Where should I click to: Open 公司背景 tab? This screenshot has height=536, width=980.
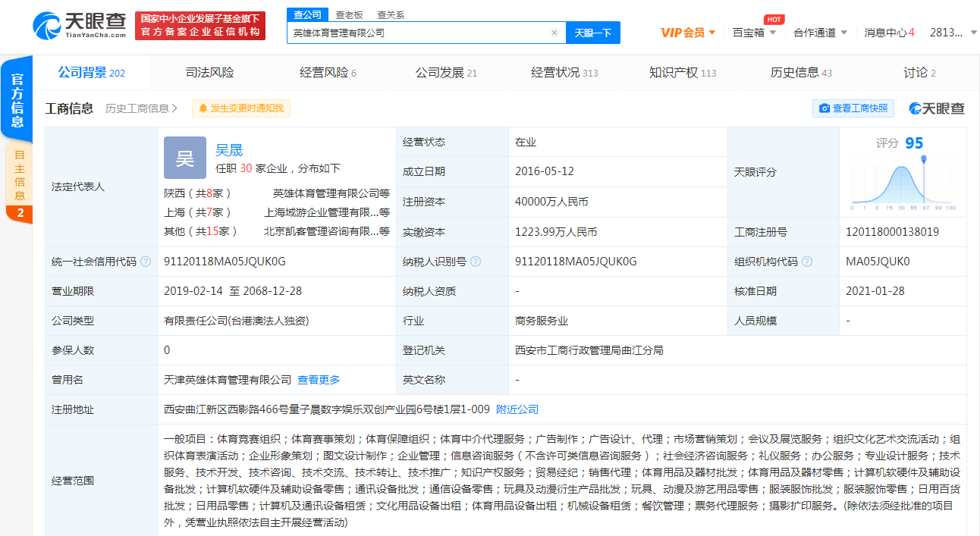point(92,72)
